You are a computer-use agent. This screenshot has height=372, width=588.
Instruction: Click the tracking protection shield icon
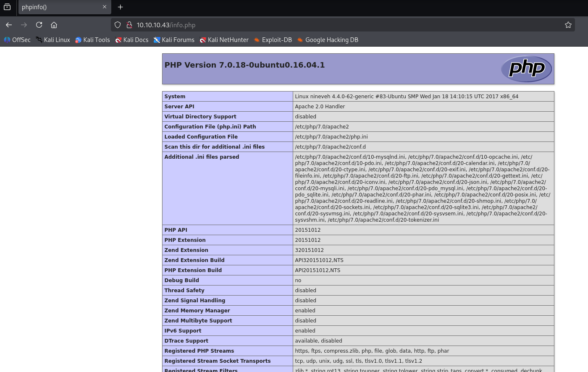[118, 25]
